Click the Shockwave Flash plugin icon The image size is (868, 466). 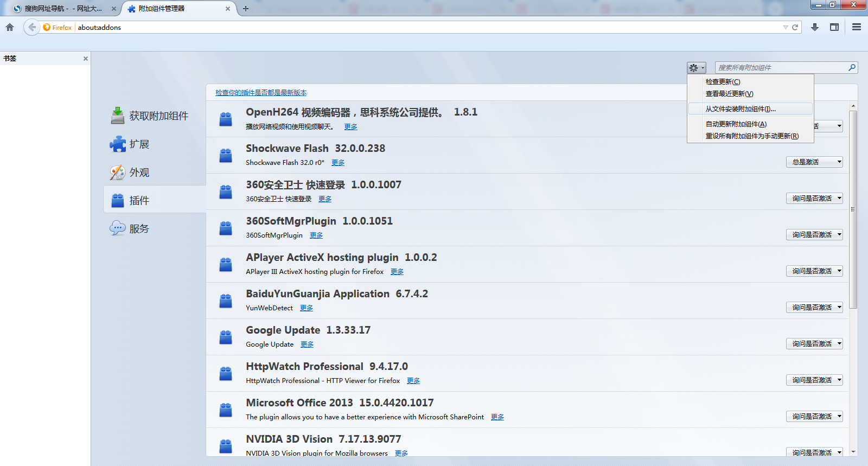click(226, 155)
